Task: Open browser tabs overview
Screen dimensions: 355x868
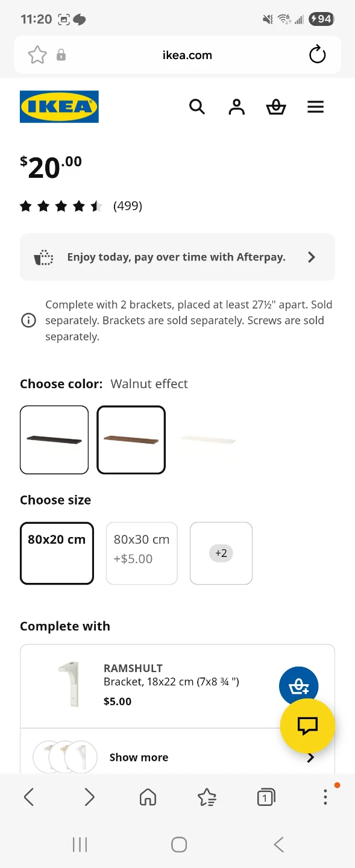Action: (266, 797)
